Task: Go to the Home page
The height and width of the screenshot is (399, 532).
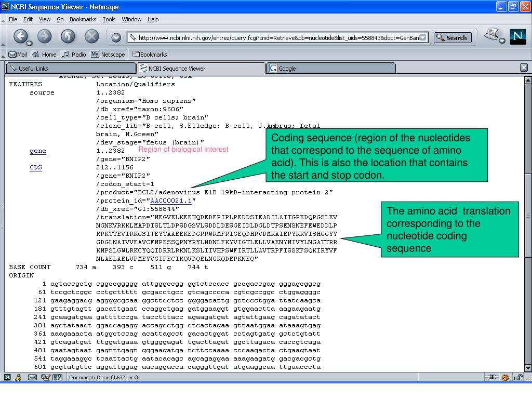Action: pyautogui.click(x=44, y=54)
